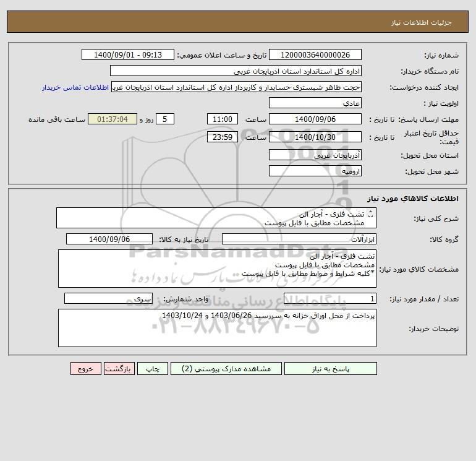Click the scroll spinner in شرح کلی نیاز
Image resolution: width=476 pixels, height=461 pixels.
click(370, 214)
